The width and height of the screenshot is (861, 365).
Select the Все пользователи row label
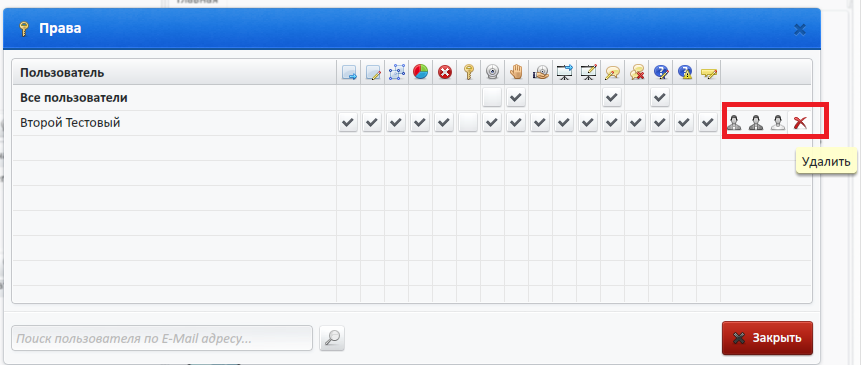click(74, 98)
